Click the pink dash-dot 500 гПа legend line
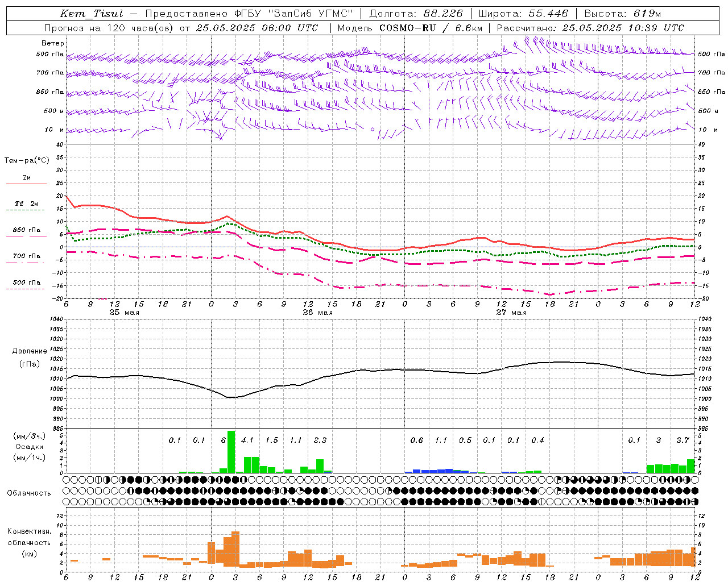 point(25,289)
